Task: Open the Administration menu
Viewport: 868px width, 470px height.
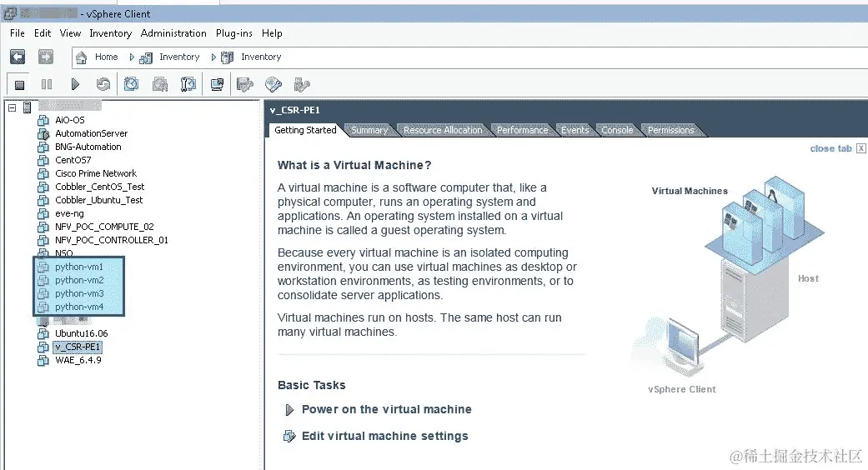Action: point(173,33)
